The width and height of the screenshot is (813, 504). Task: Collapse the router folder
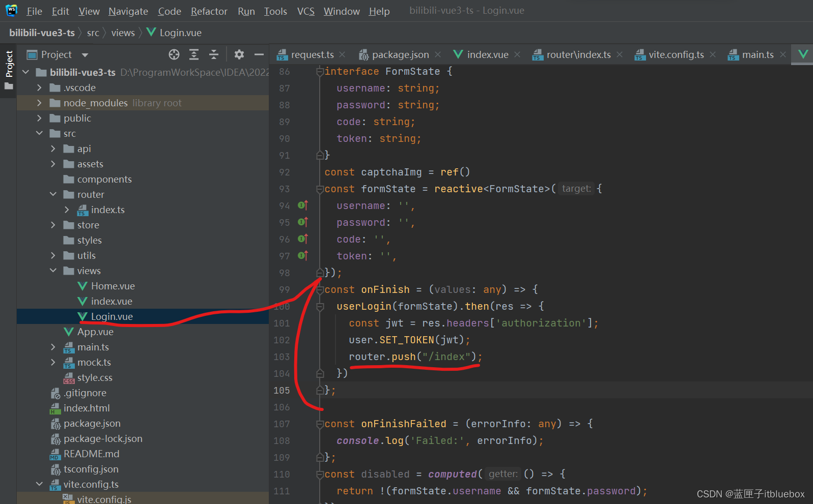click(53, 194)
